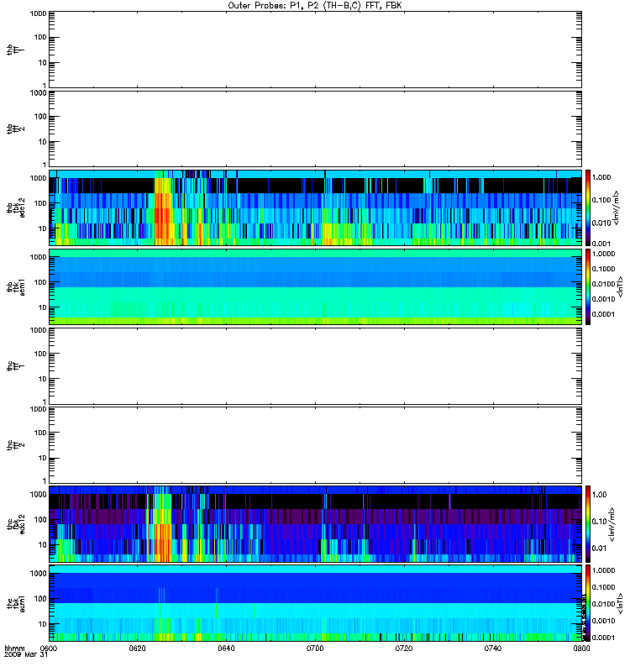This screenshot has height=672, width=630.
Task: Click the '1000' y-axis label of thb fff 1
Action: (x=38, y=13)
